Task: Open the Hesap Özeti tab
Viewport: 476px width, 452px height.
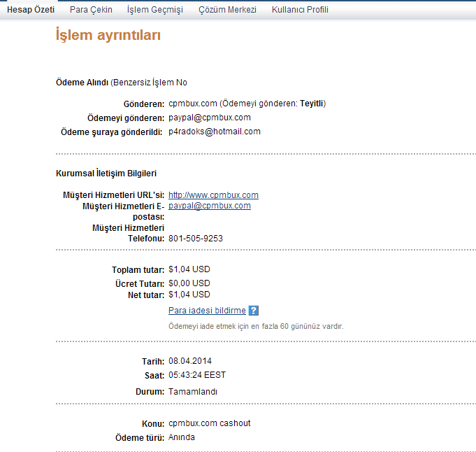Action: pos(31,10)
